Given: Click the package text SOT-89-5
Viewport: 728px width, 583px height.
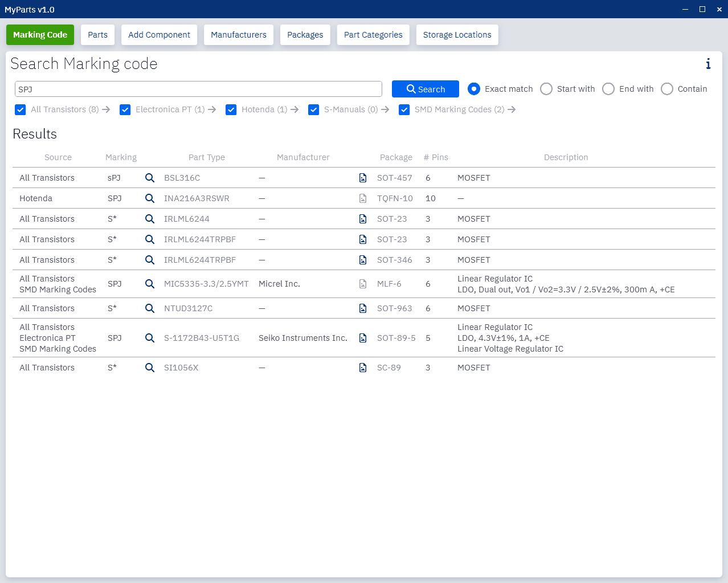Looking at the screenshot, I should coord(396,338).
